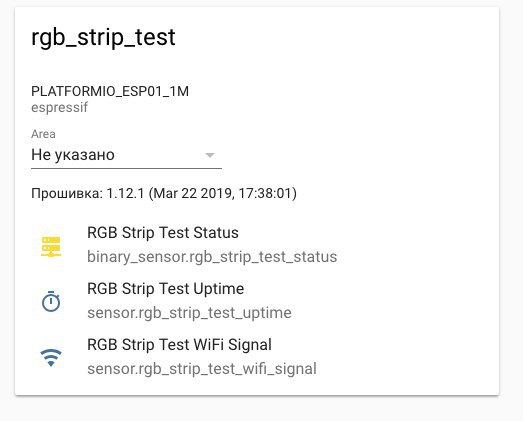
Task: Open RGB Strip Test Status entity
Action: [163, 233]
